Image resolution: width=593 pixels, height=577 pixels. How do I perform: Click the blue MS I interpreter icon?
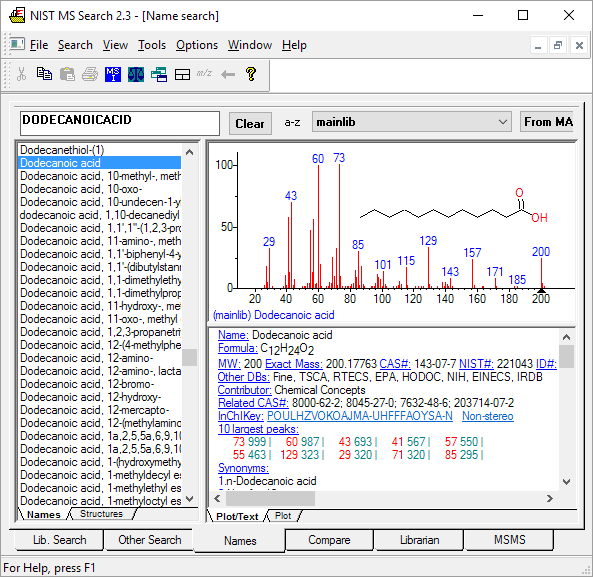coord(113,74)
